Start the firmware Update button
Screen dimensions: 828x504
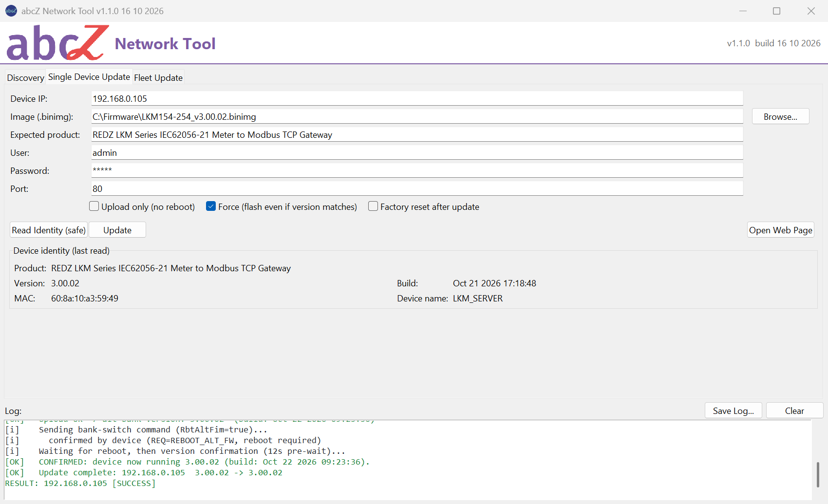point(117,230)
